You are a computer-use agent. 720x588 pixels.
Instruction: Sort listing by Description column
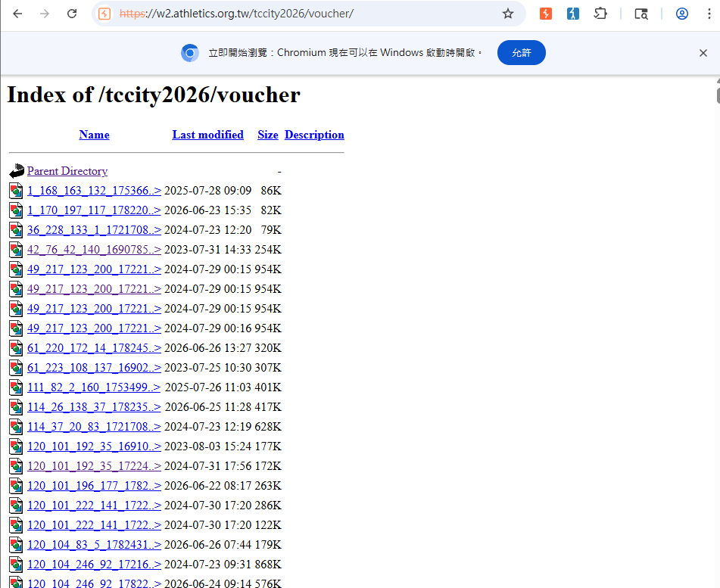[314, 135]
